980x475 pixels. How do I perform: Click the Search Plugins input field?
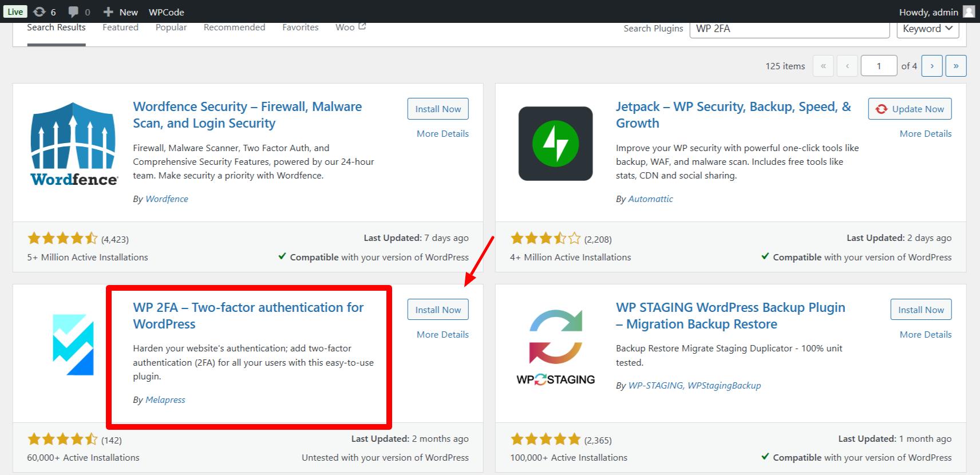790,29
